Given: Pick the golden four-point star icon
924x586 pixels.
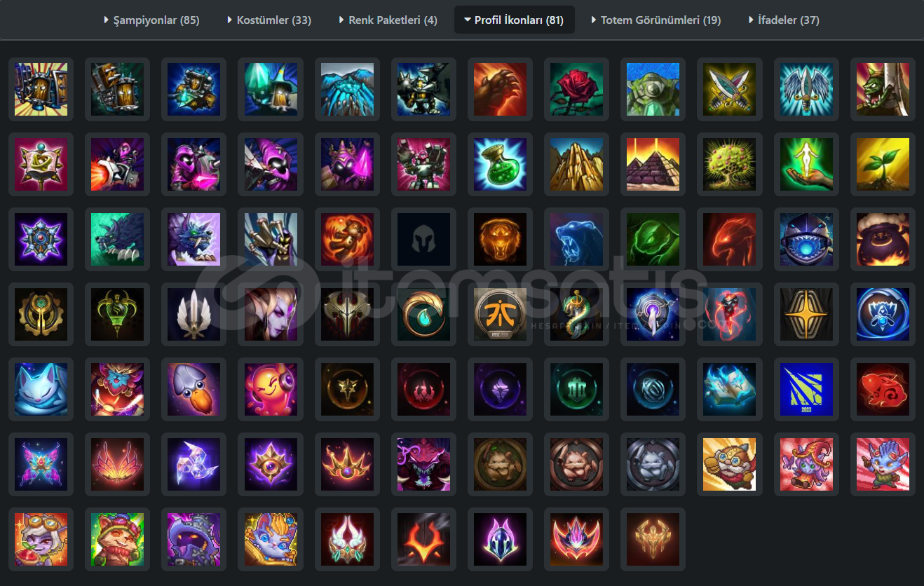Looking at the screenshot, I should [806, 314].
